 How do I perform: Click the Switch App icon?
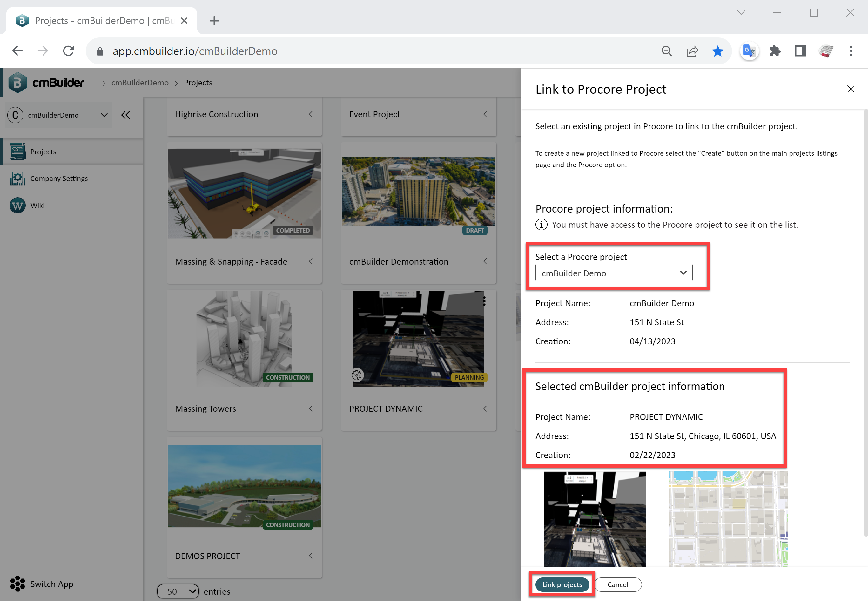click(x=17, y=584)
